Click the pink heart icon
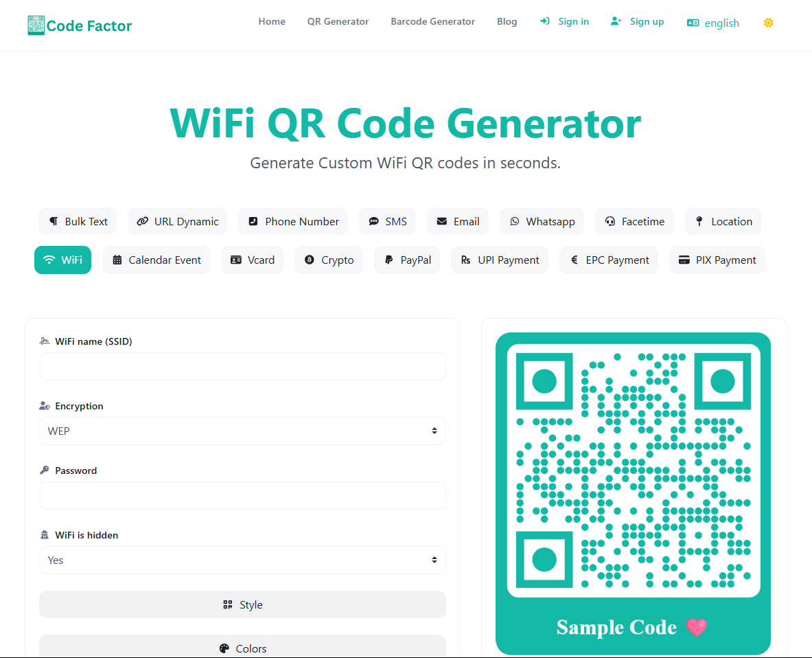 coord(697,627)
